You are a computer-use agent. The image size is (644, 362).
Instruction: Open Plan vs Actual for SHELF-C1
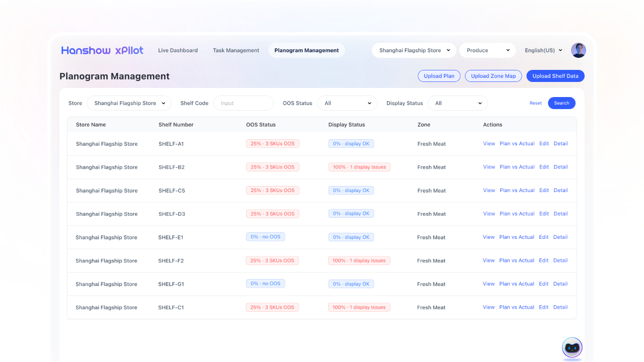point(517,307)
